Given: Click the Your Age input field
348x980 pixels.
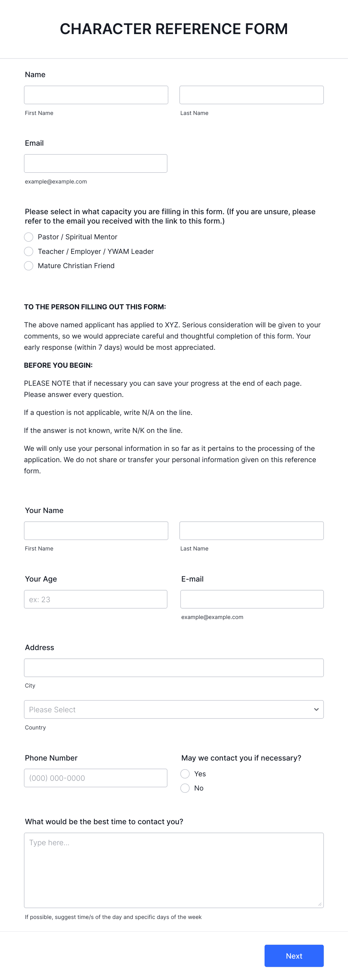Looking at the screenshot, I should click(x=95, y=599).
